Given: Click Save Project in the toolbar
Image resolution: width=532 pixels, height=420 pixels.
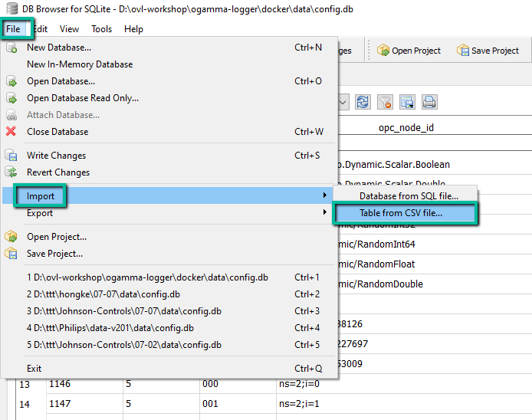Looking at the screenshot, I should pos(488,51).
